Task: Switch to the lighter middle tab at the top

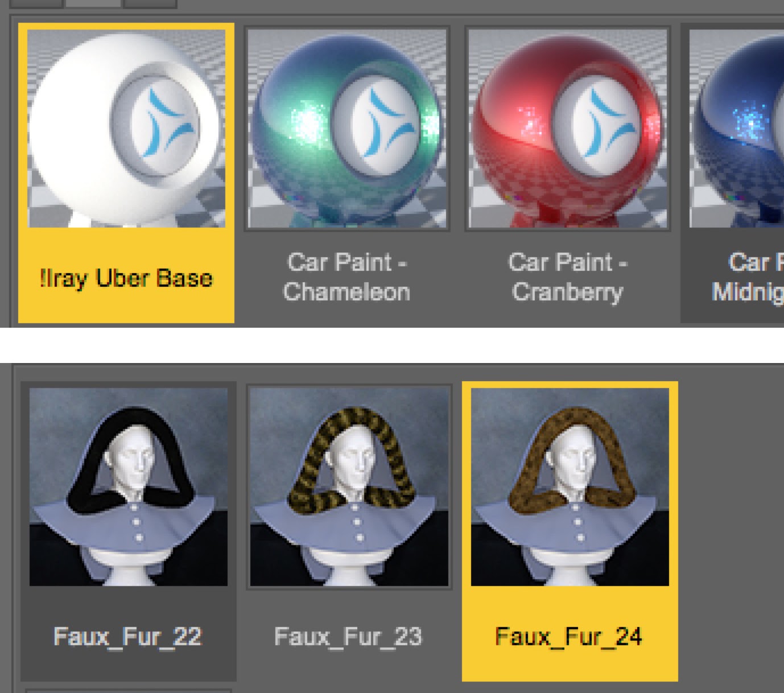Action: coord(93,3)
